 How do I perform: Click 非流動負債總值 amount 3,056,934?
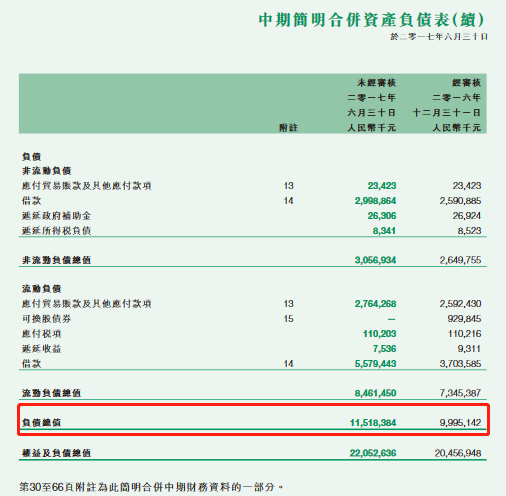click(375, 260)
